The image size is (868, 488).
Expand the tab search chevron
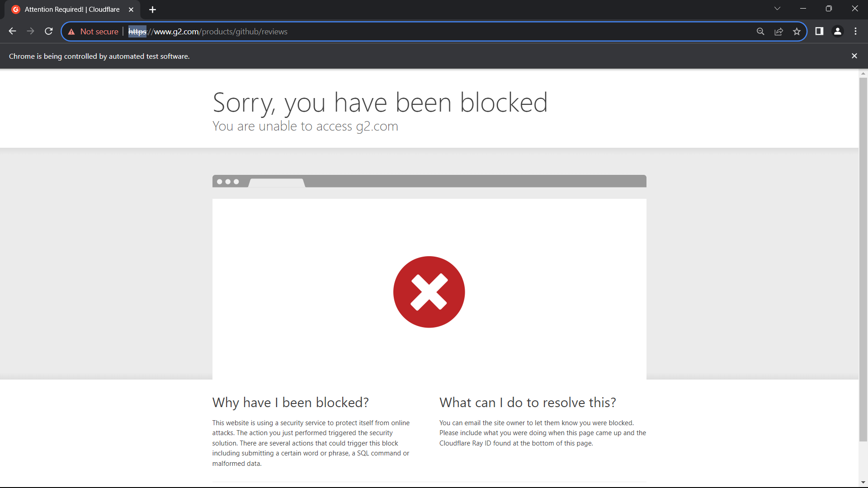coord(777,9)
